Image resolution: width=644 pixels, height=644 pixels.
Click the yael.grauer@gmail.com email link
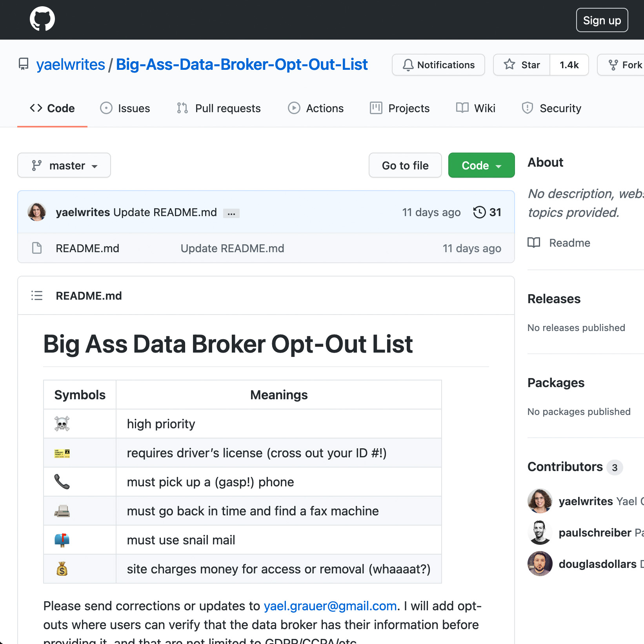click(x=330, y=606)
